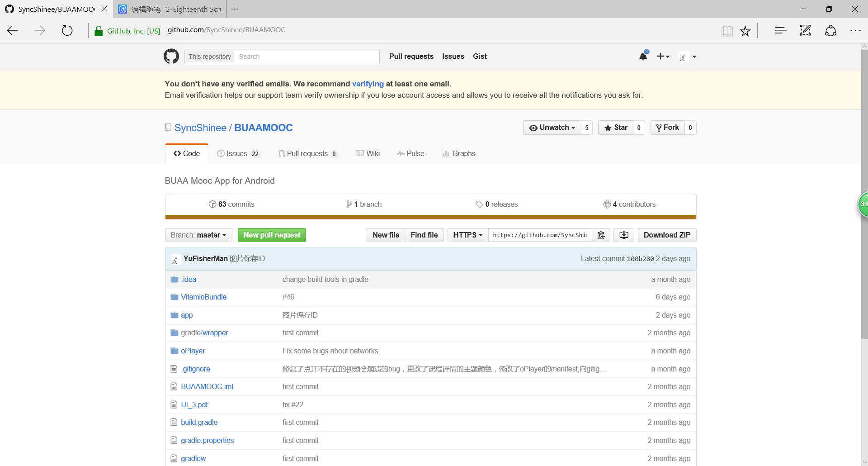Screen dimensions: 868x466
Task: Click New pull request button
Action: point(272,235)
